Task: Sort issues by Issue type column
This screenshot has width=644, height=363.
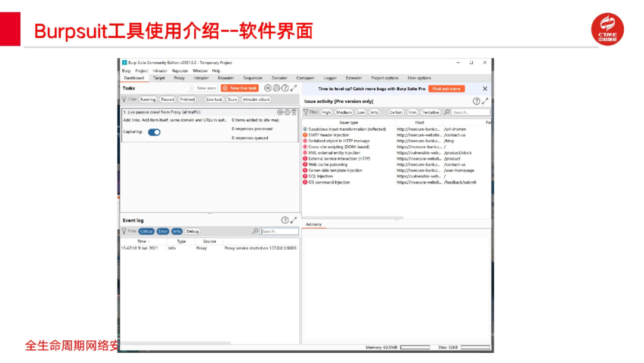Action: (349, 122)
